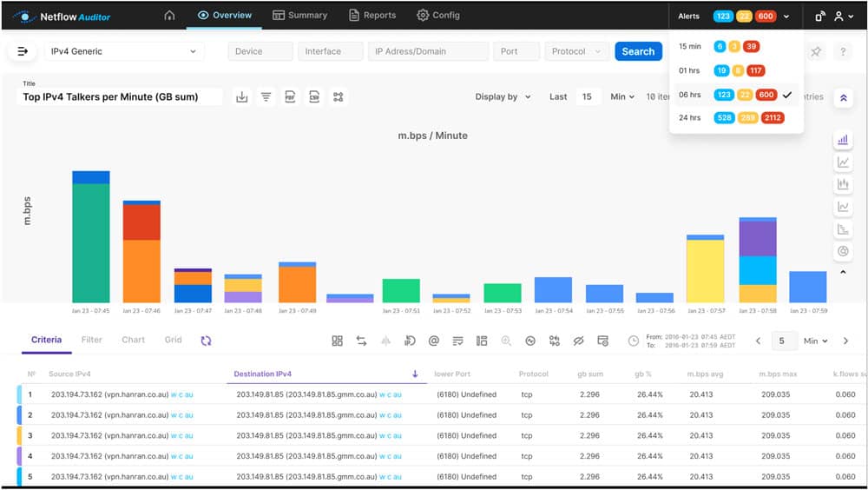Open the grid tiles icon

[337, 341]
